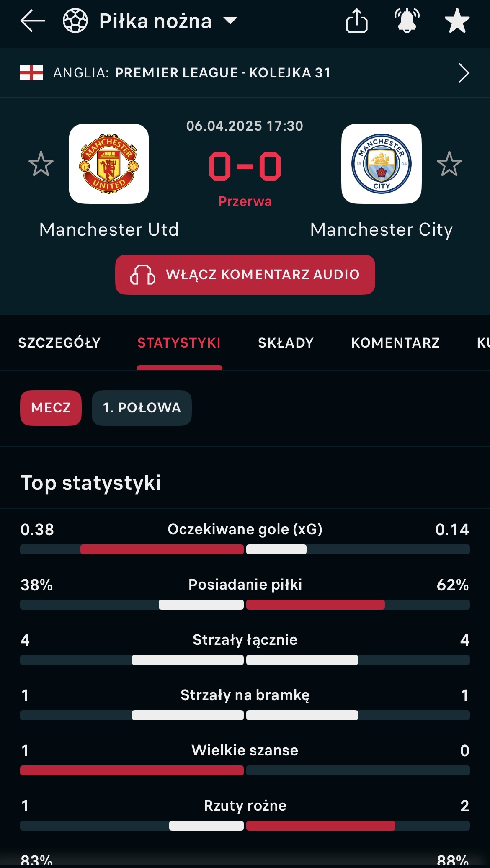Select the 1. Połowa stats filter
The image size is (490, 868).
[142, 408]
